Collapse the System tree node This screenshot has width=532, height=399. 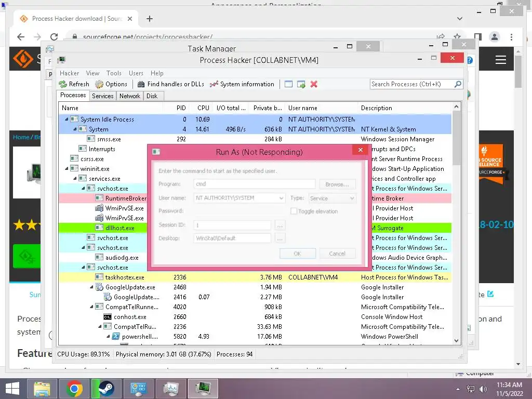click(75, 129)
